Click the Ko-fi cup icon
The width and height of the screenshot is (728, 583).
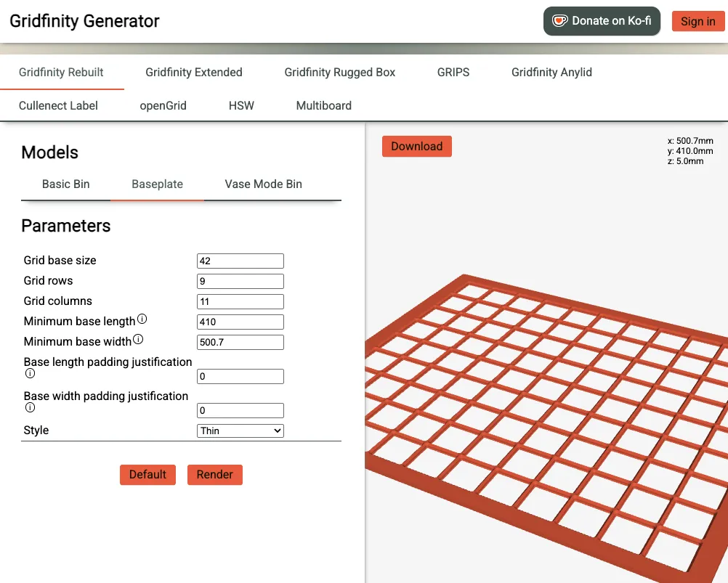(559, 20)
